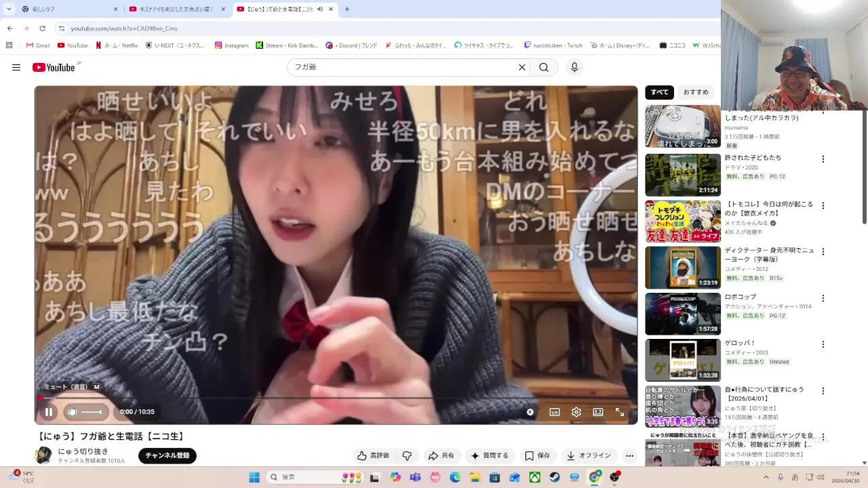Open options menu for ゲロッパ！
868x488 pixels.
[823, 344]
